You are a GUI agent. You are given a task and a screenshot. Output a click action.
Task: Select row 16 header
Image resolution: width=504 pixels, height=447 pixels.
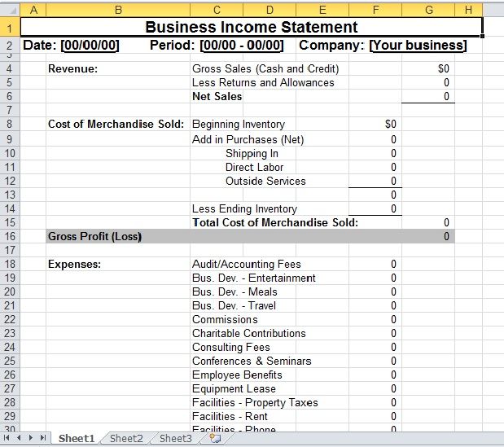point(10,236)
